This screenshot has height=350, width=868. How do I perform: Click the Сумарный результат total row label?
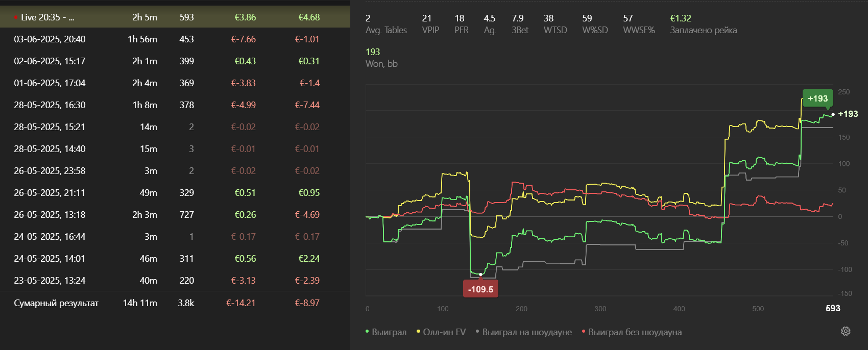[56, 303]
